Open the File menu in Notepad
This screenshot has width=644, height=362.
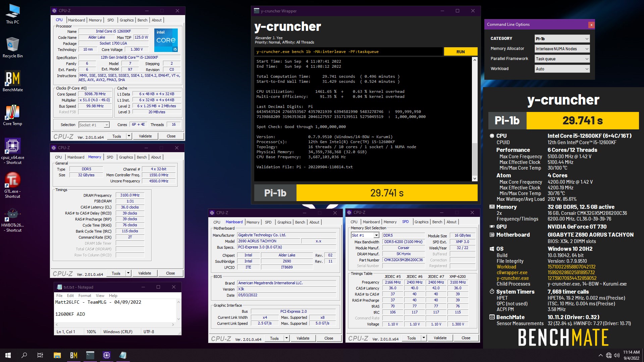click(59, 296)
